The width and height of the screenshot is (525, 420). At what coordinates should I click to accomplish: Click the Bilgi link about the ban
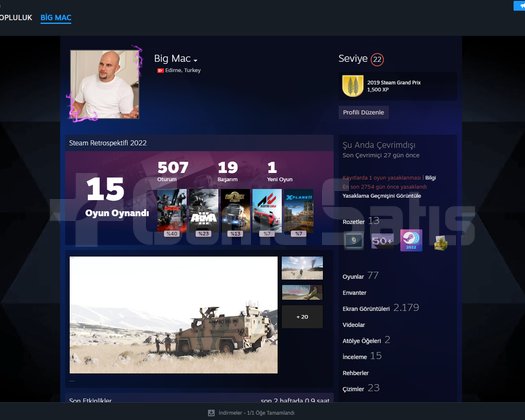(431, 178)
